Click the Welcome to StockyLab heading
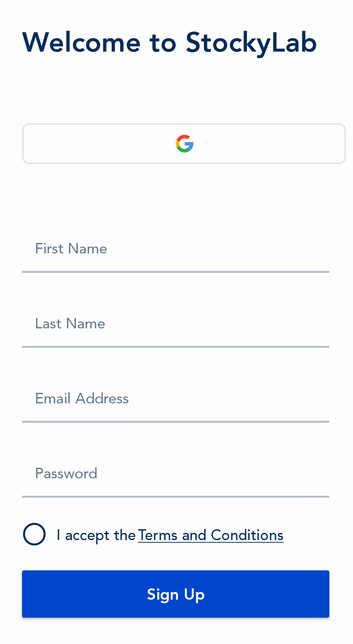The height and width of the screenshot is (644, 353). point(169,42)
